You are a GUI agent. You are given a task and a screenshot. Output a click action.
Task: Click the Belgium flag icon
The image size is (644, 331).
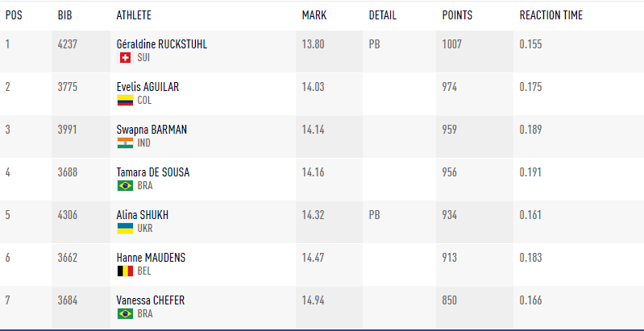click(x=125, y=271)
